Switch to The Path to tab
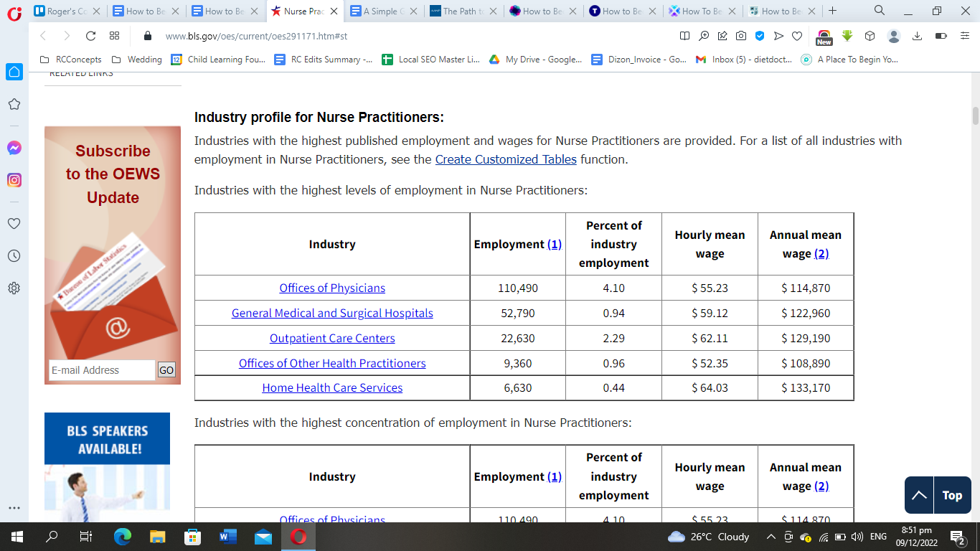The height and width of the screenshot is (551, 980). [464, 11]
